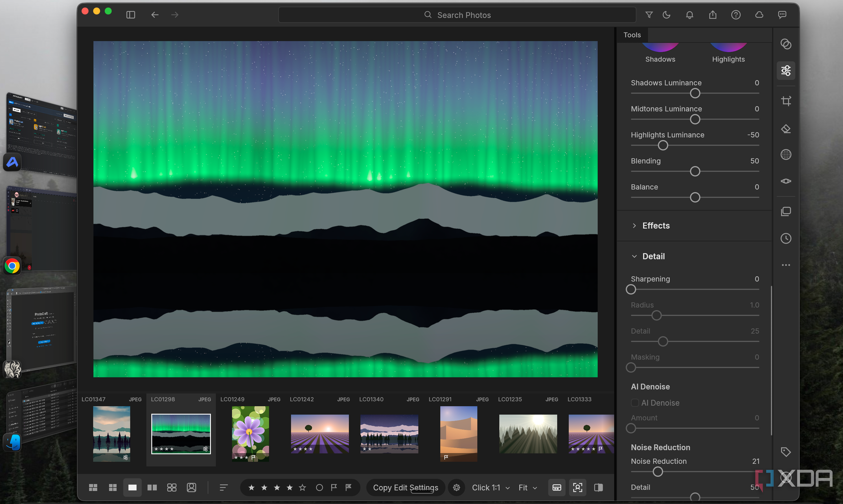Flag the photo as rejected
Viewport: 843px width, 504px height.
(x=348, y=488)
